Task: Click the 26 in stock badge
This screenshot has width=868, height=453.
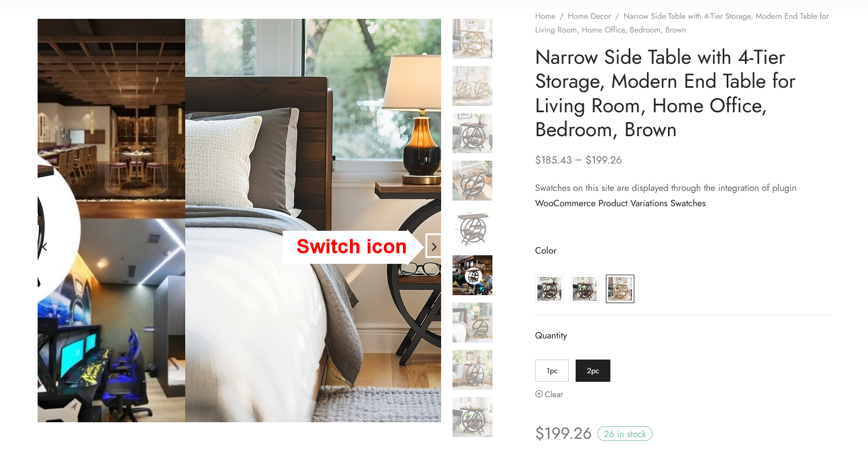Action: click(625, 434)
